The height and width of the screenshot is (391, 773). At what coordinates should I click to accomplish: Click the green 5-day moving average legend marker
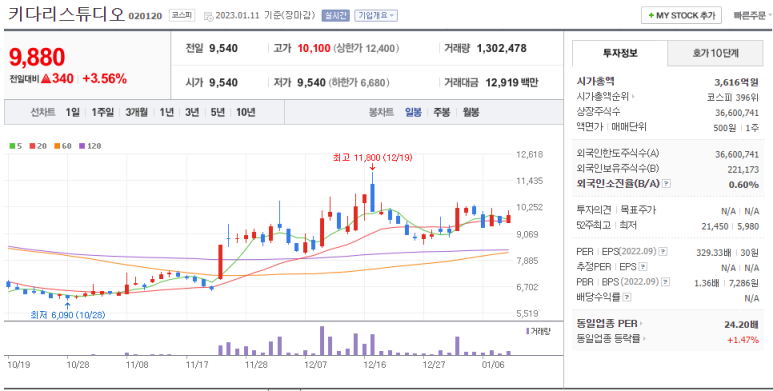(x=12, y=146)
